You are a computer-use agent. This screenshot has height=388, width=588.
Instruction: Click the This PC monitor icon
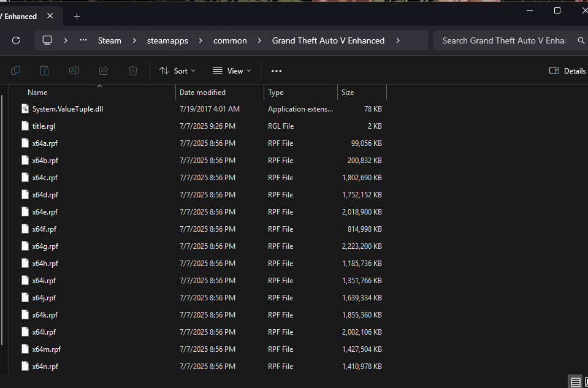click(x=47, y=40)
